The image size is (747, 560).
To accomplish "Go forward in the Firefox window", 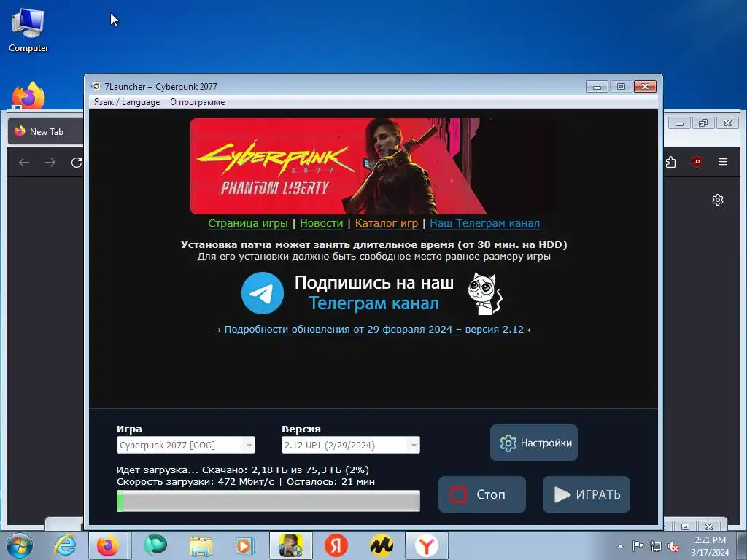I will [50, 163].
